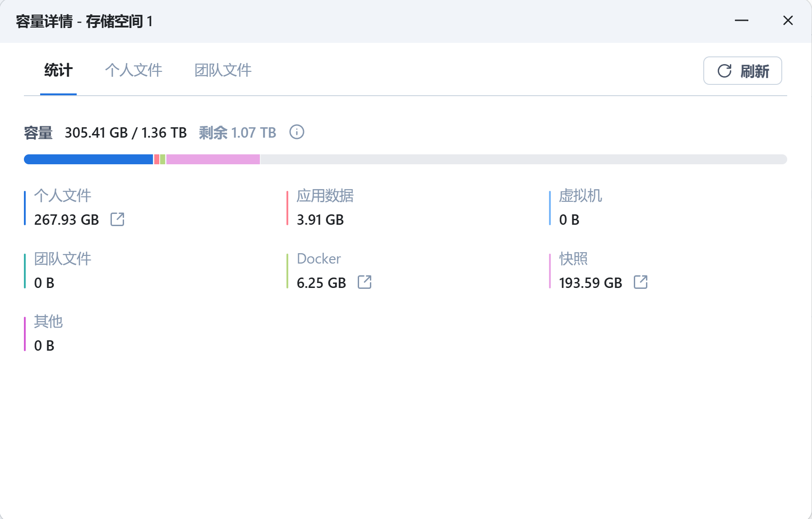Open Docker storage details link icon
The image size is (812, 519).
[364, 282]
